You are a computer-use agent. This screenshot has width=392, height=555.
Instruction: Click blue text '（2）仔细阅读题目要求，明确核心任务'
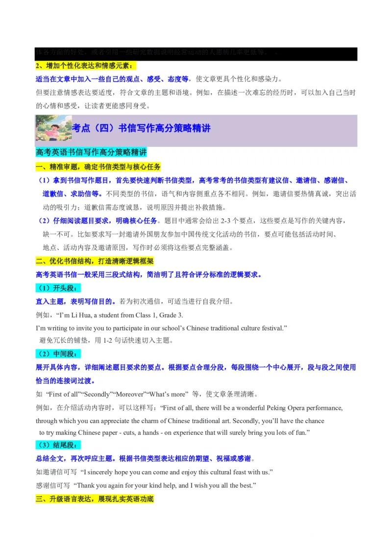pyautogui.click(x=98, y=221)
